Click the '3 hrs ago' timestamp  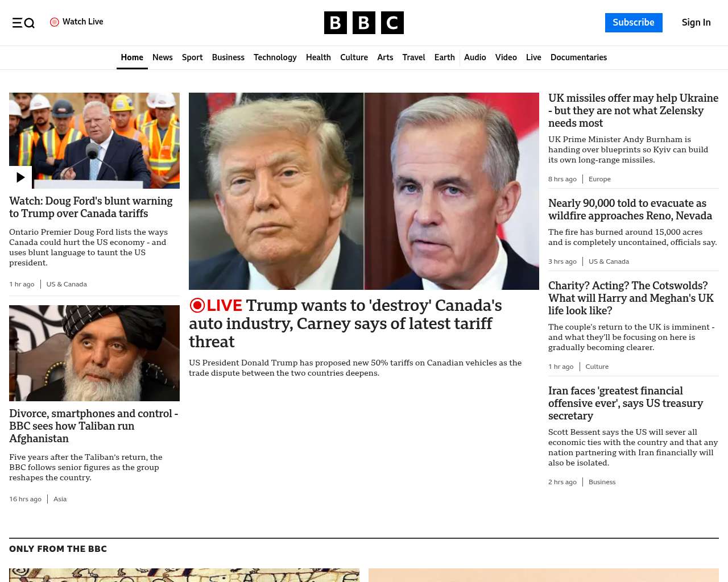pyautogui.click(x=562, y=261)
